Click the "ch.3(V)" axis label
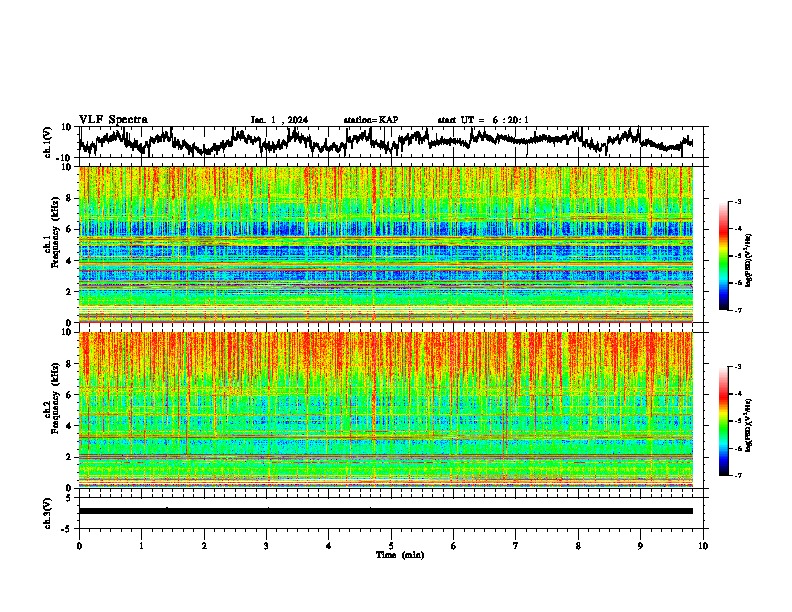Image resolution: width=792 pixels, height=612 pixels. pyautogui.click(x=48, y=513)
